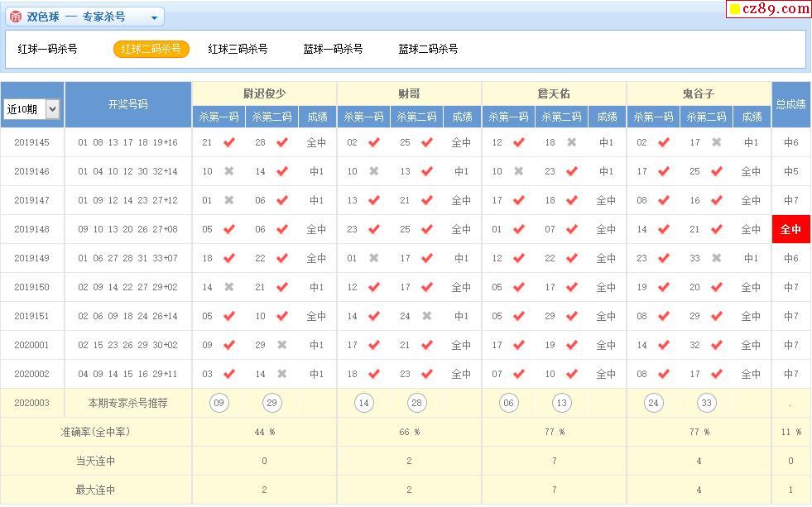Click 杀第二码 header under 鬼谷子
Screen dimensions: 812x507
(x=706, y=117)
